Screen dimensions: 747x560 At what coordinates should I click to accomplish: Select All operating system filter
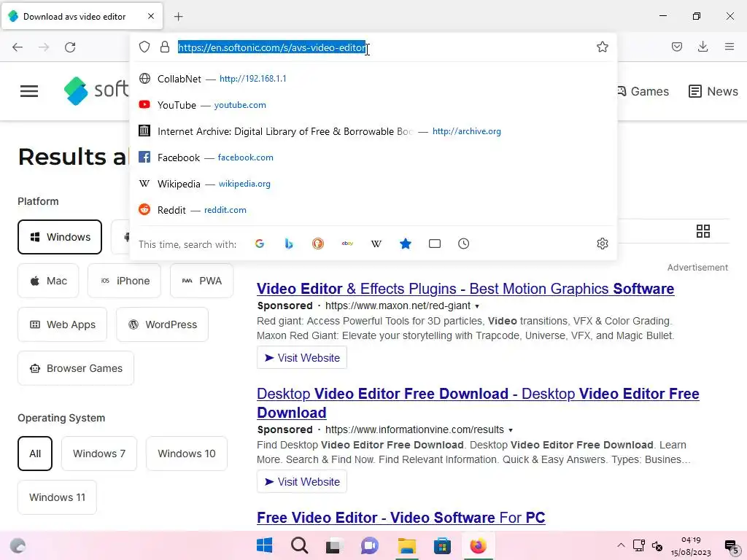tap(35, 454)
